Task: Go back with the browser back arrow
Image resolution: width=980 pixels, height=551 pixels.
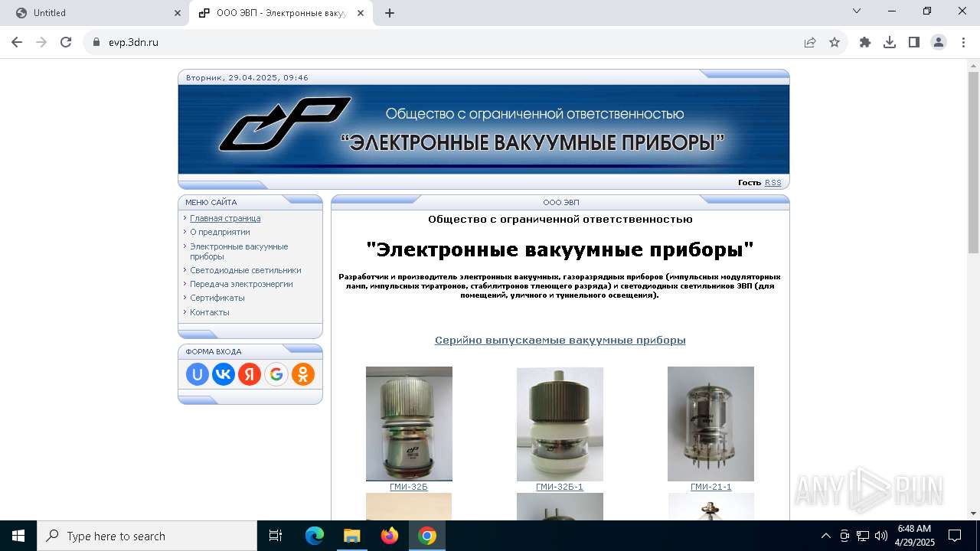Action: click(x=17, y=42)
